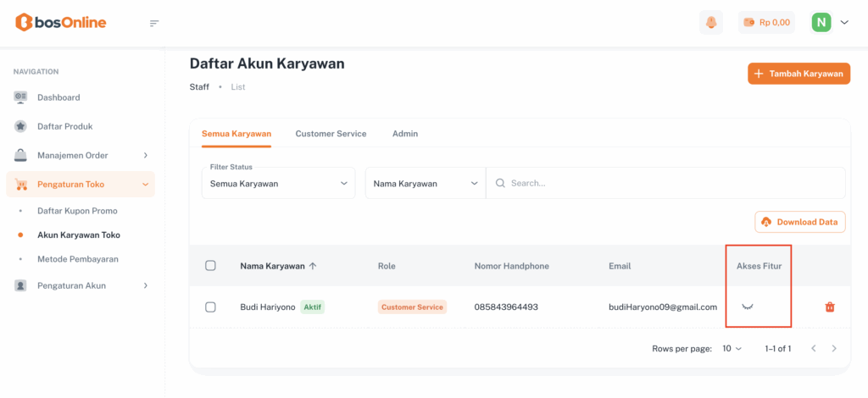Go to previous page arrow

click(x=813, y=348)
